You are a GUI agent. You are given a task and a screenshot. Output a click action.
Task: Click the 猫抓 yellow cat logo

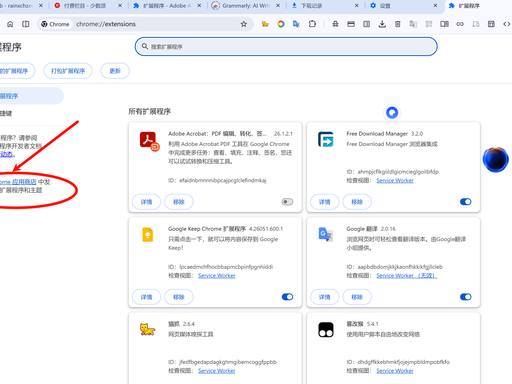(x=147, y=329)
